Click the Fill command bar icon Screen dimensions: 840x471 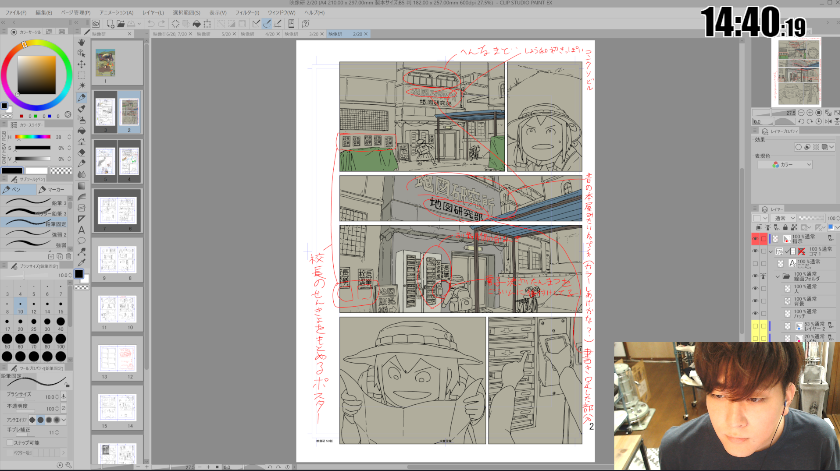coord(197,24)
